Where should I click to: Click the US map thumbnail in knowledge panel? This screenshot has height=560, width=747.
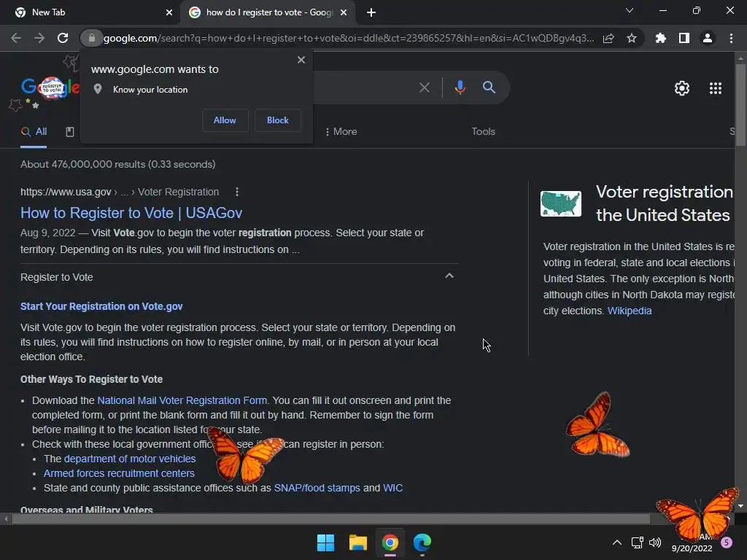(x=561, y=203)
